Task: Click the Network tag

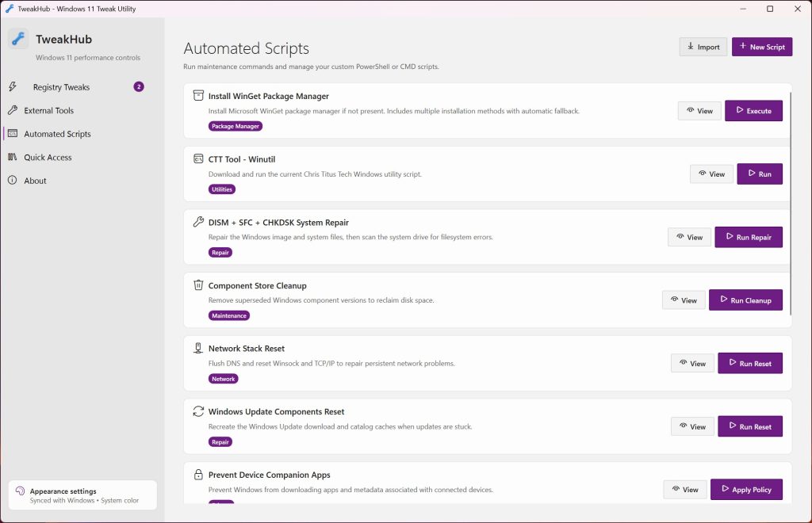Action: pyautogui.click(x=223, y=379)
